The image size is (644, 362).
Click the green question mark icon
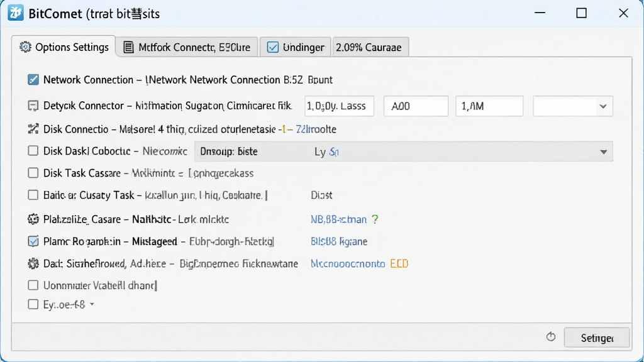tap(375, 219)
